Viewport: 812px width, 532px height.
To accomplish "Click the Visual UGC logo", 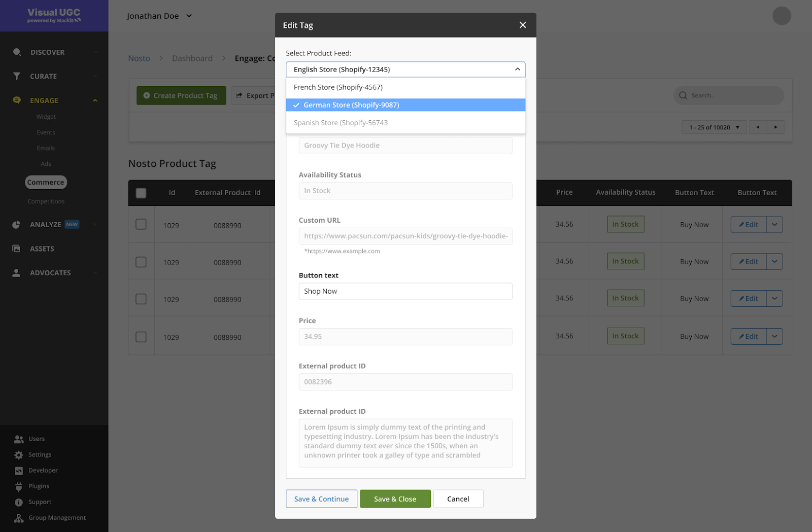I will click(x=54, y=16).
